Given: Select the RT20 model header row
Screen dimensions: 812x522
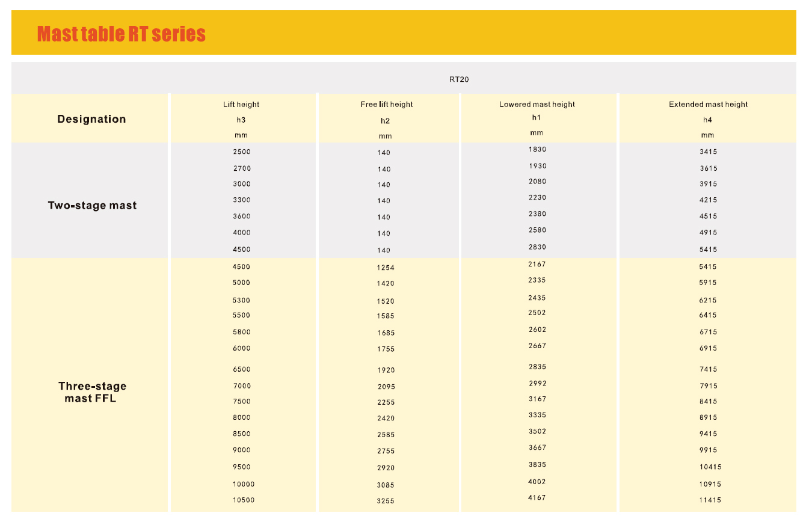Looking at the screenshot, I should click(x=404, y=78).
